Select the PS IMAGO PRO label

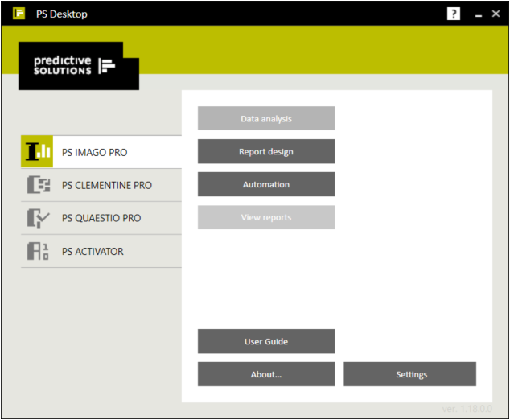(x=95, y=152)
